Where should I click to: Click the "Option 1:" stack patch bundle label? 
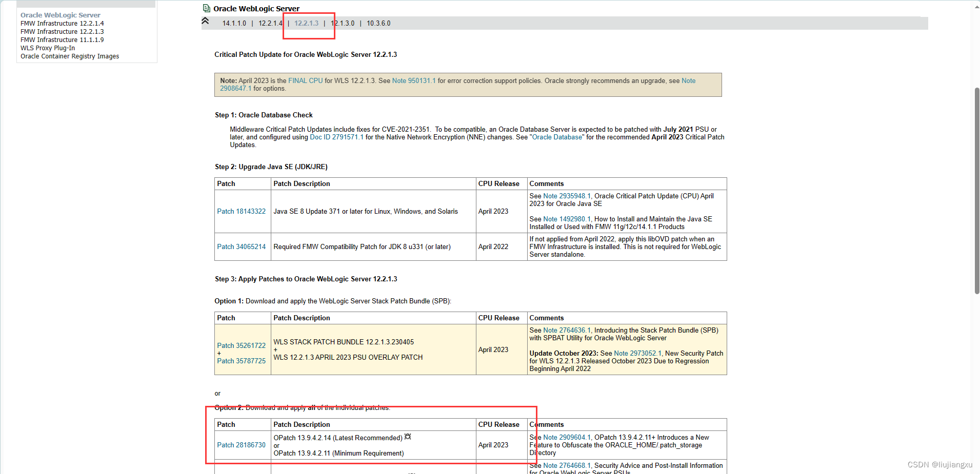(x=229, y=301)
